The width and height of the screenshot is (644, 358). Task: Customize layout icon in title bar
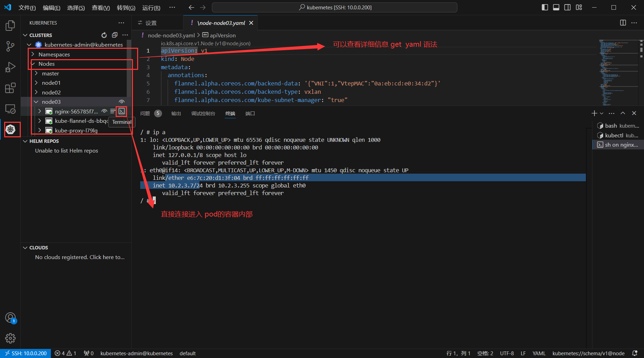[579, 7]
